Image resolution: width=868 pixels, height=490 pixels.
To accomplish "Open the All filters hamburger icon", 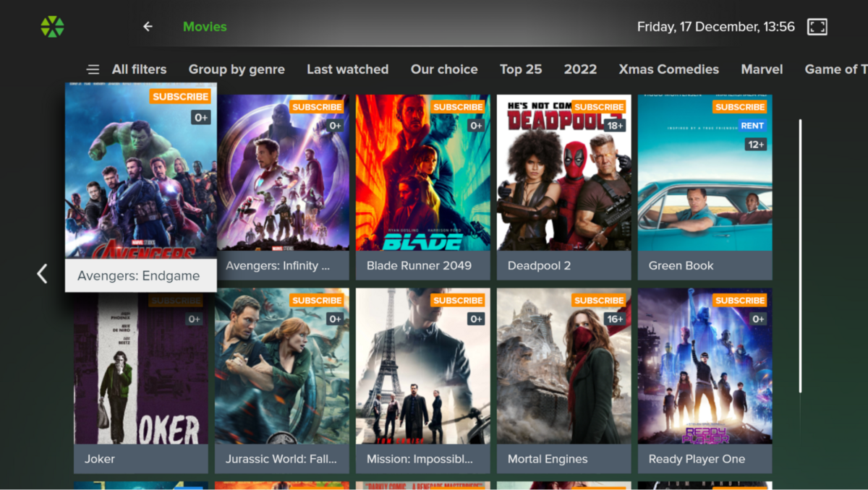I will (x=93, y=69).
